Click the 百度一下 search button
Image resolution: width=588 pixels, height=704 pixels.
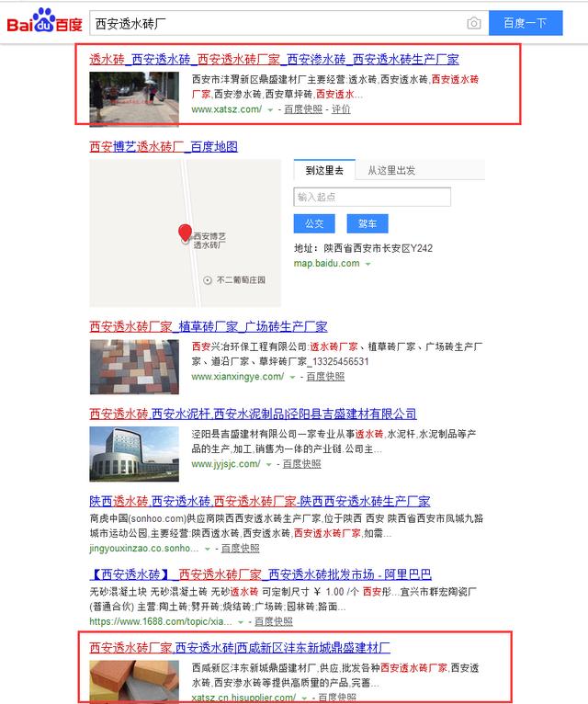[x=526, y=23]
